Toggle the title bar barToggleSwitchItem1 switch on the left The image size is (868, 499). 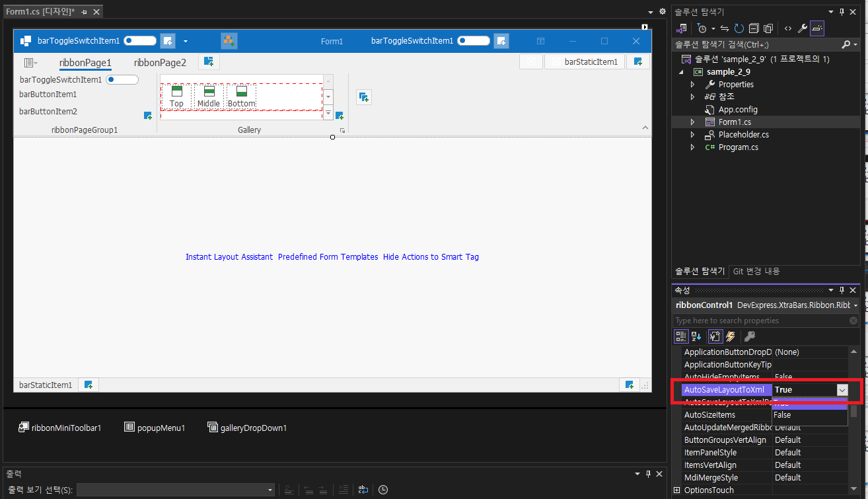[140, 41]
